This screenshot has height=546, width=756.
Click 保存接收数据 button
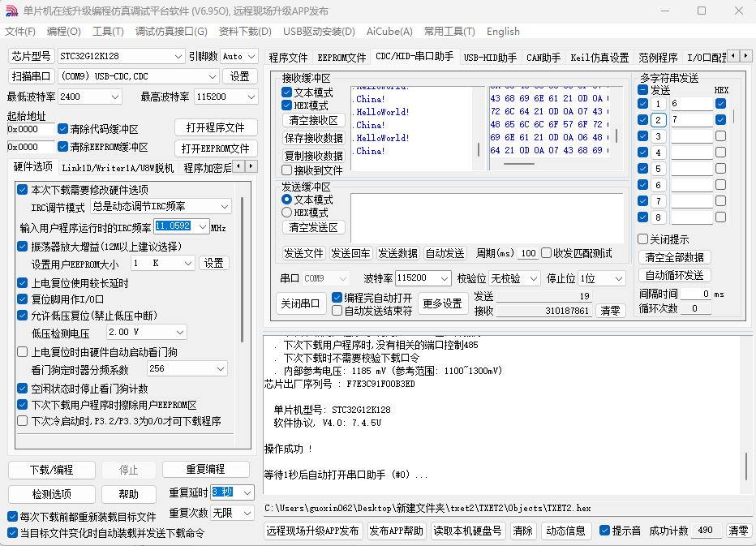coord(313,138)
